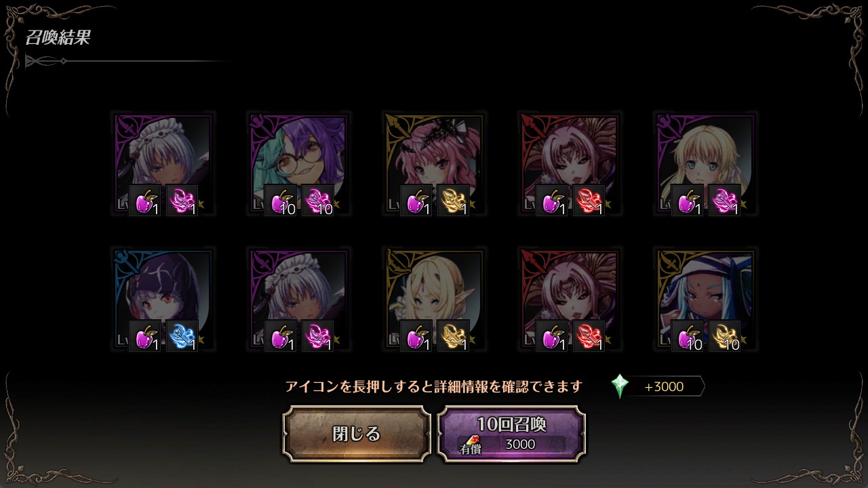Click the green gem currency icon
Viewport: 868px width, 488px height.
pos(620,386)
